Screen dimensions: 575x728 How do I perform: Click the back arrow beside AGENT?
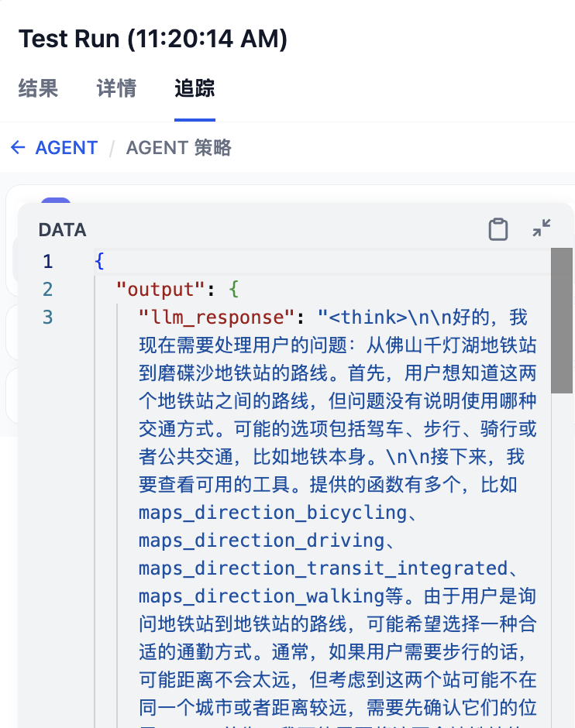(x=18, y=147)
